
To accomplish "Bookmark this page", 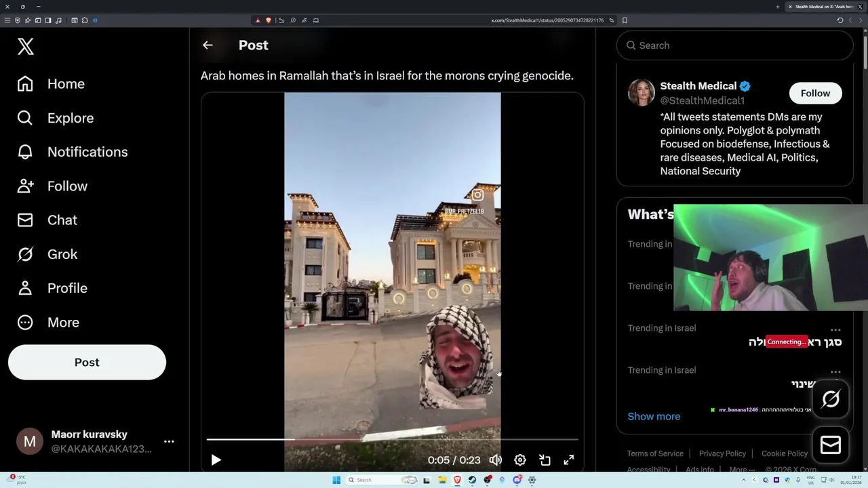I will pos(625,20).
